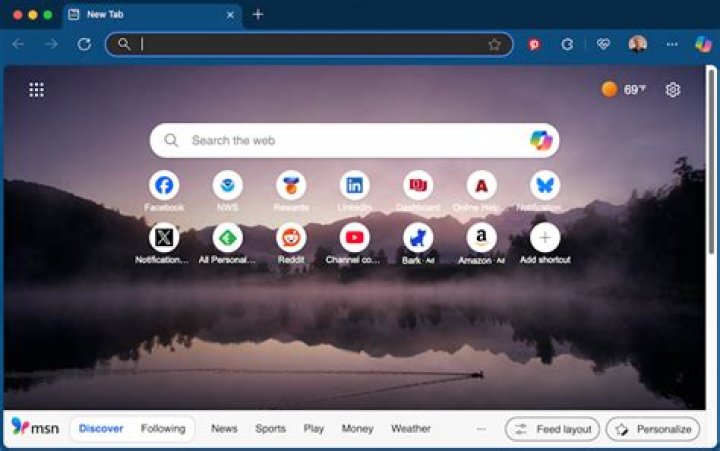Open the Weather category
This screenshot has height=451, width=720.
411,428
